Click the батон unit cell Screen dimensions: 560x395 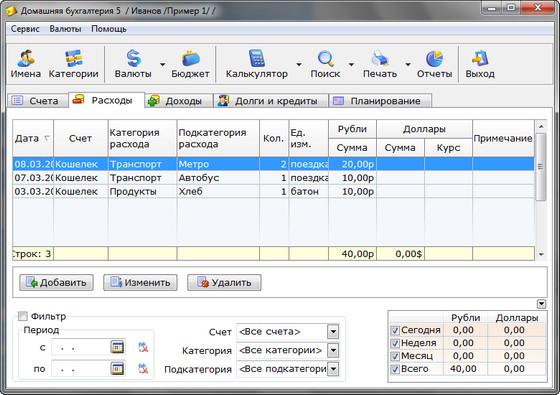click(309, 191)
